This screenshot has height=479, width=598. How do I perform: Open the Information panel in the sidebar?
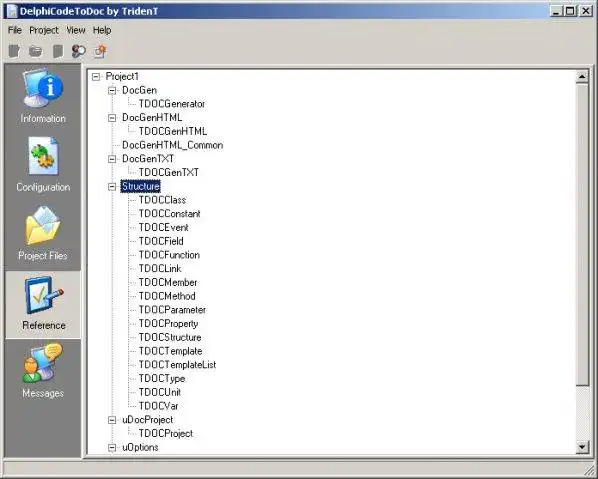(x=43, y=97)
